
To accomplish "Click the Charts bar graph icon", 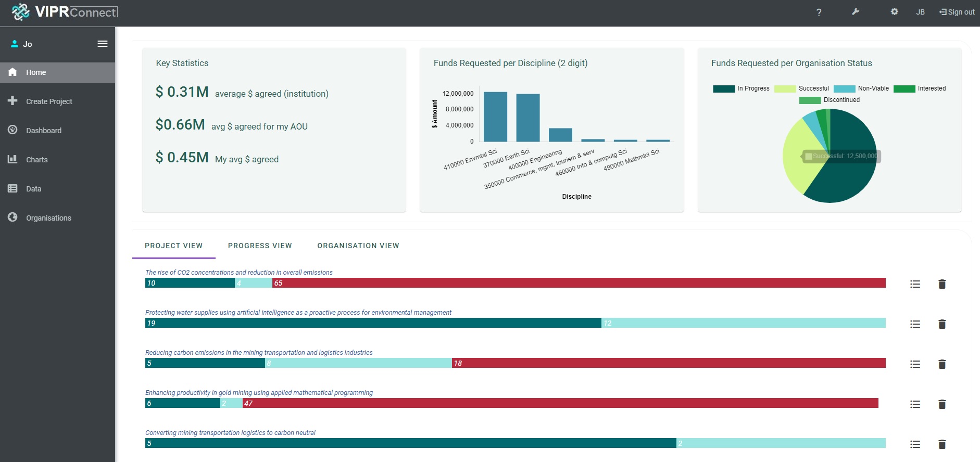I will [x=13, y=159].
